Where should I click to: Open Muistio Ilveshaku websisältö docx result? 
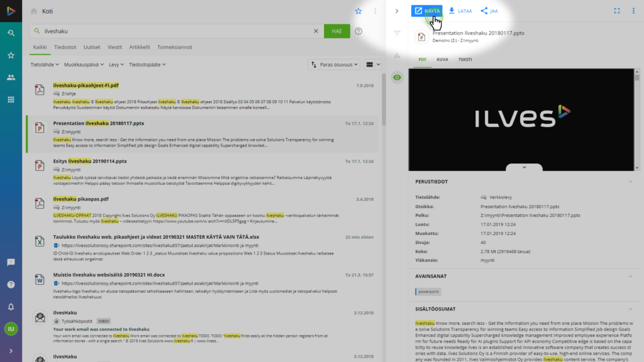tap(109, 275)
